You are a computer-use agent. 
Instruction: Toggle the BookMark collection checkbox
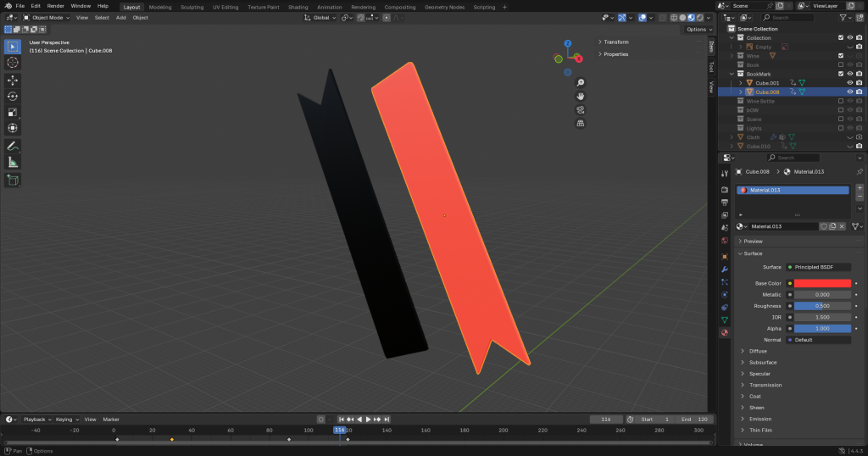tap(840, 74)
